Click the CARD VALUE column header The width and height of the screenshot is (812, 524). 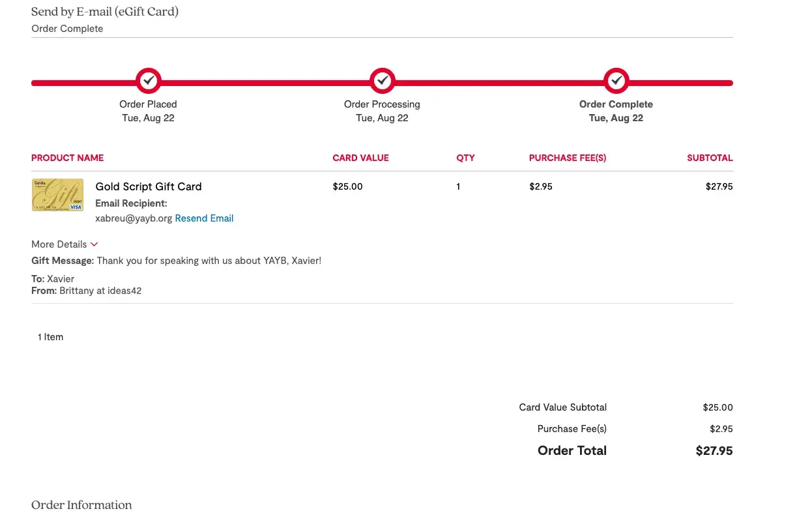[360, 158]
